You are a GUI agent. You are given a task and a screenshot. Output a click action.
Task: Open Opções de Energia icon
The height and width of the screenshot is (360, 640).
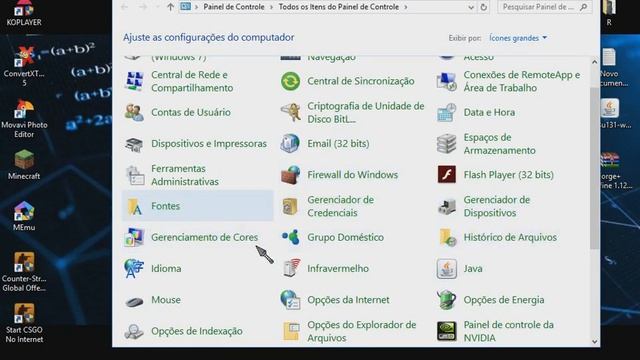click(x=447, y=300)
